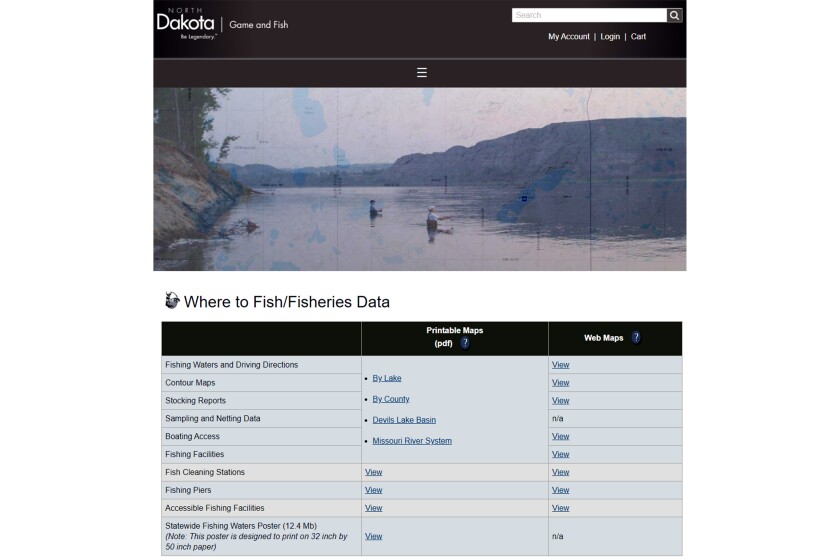This screenshot has width=840, height=560.
Task: Click the North Dakota Game and Fish logo
Action: [x=222, y=23]
